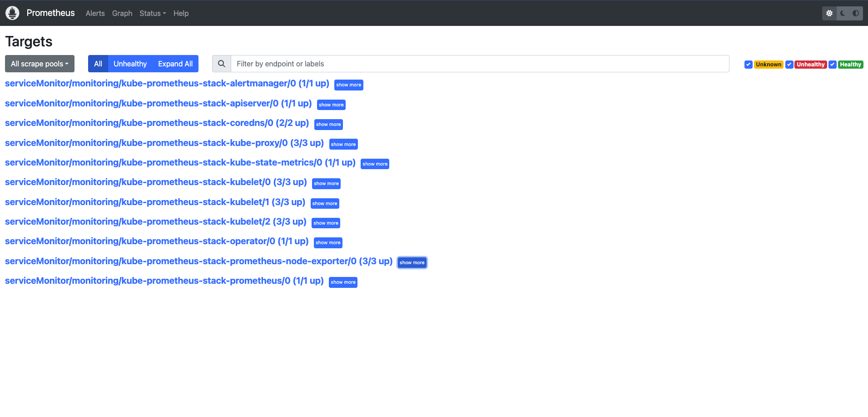868x417 pixels.
Task: Open the alertmanager/0 (1/1 up) link
Action: point(167,84)
